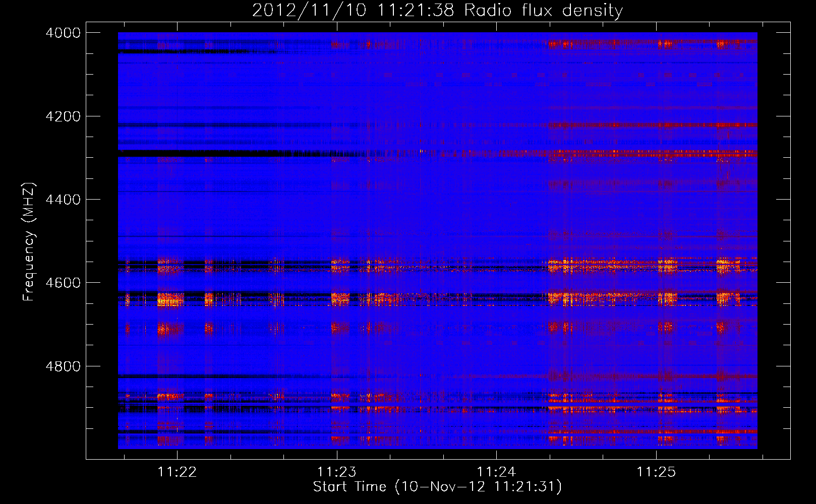Click the 4400 frequency axis label

click(63, 200)
